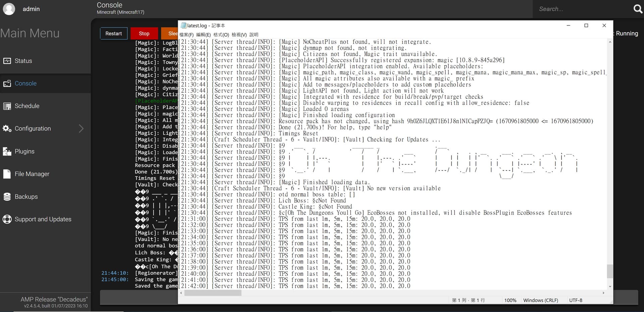The image size is (644, 312).
Task: Click the 100% zoom status entry
Action: click(510, 300)
